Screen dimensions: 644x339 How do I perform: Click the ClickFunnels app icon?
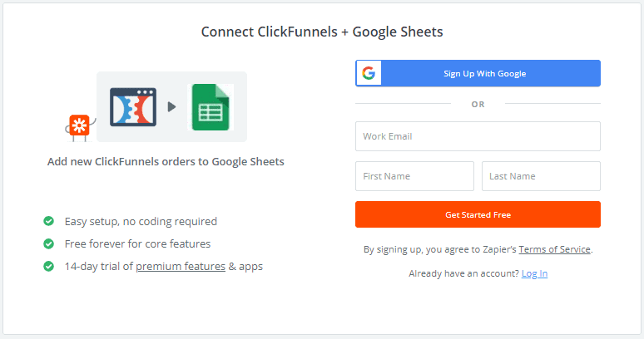point(133,107)
